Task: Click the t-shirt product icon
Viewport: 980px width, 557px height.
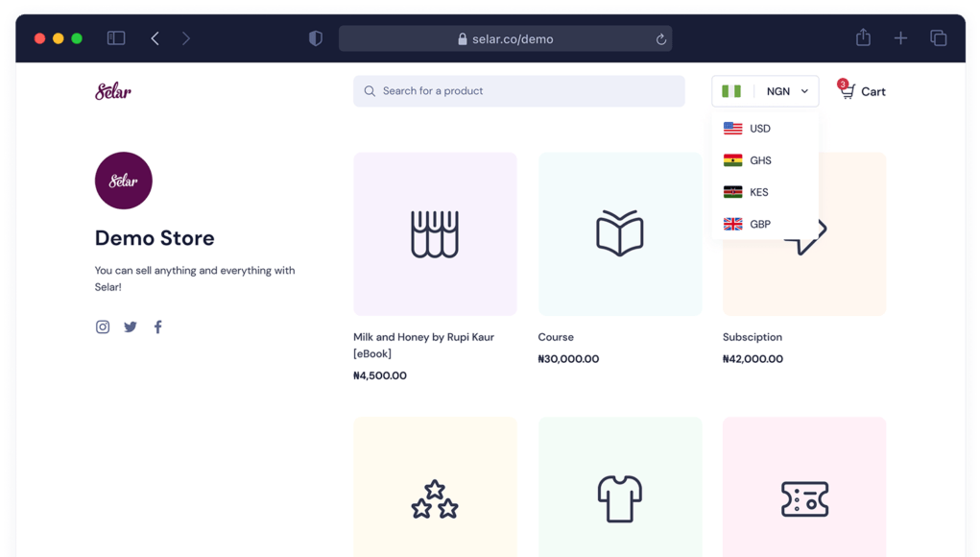Action: pyautogui.click(x=619, y=497)
